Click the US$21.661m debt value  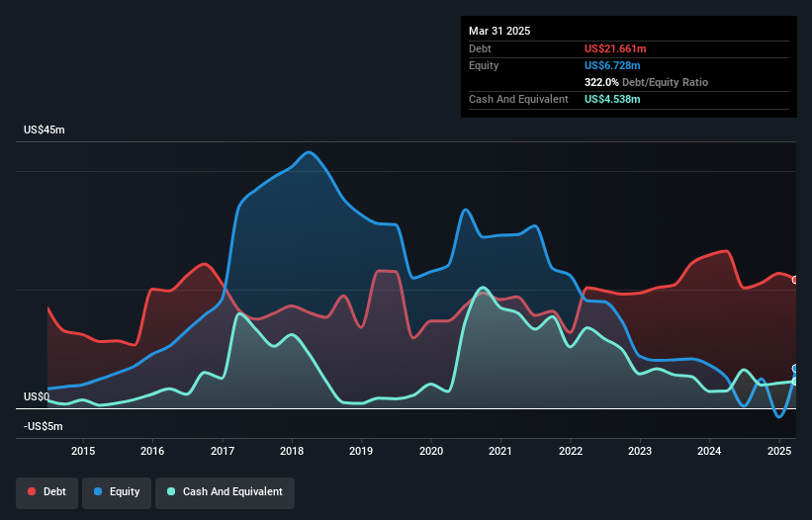tap(615, 48)
